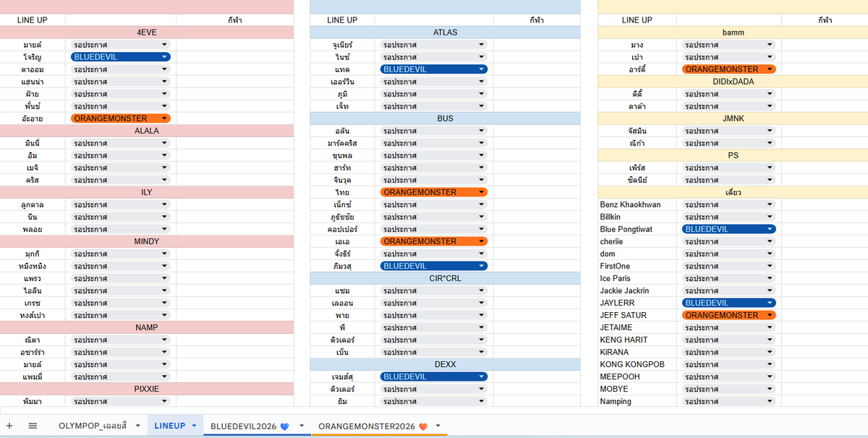Open แพรว's dropdown in the MINDY group
Image resolution: width=868 pixels, height=438 pixels.
tap(121, 278)
